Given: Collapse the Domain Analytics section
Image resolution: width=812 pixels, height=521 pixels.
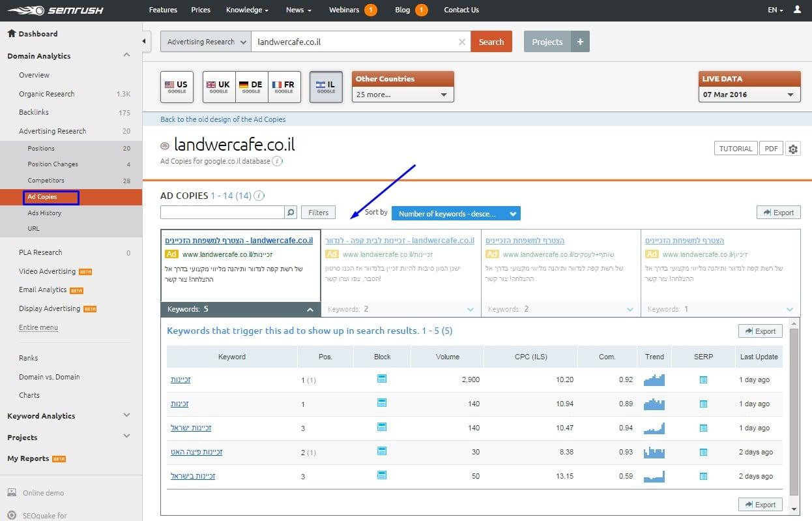Looking at the screenshot, I should pyautogui.click(x=126, y=55).
